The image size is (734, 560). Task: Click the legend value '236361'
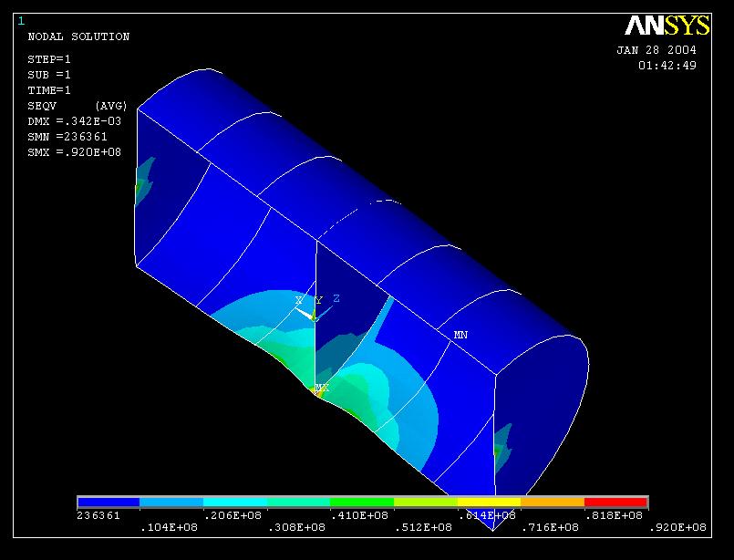point(98,515)
